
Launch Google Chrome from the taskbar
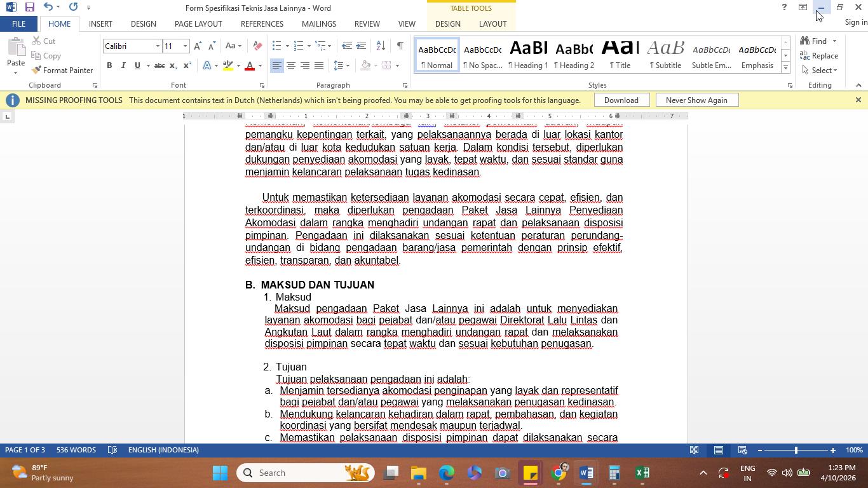(559, 473)
